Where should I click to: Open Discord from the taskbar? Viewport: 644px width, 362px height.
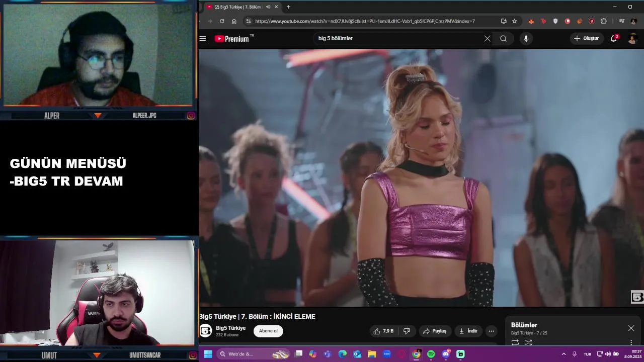tap(446, 354)
